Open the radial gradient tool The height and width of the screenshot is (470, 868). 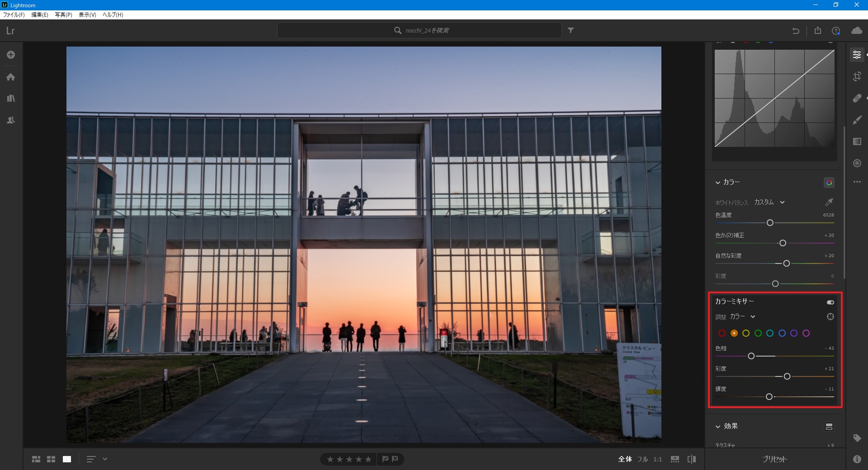coord(857,163)
